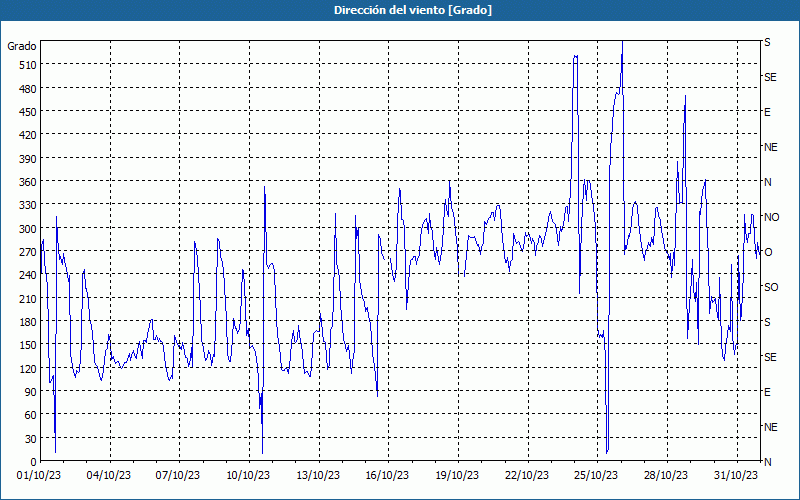Select the NO compass label on the right axis
800x500 pixels.
tap(771, 217)
